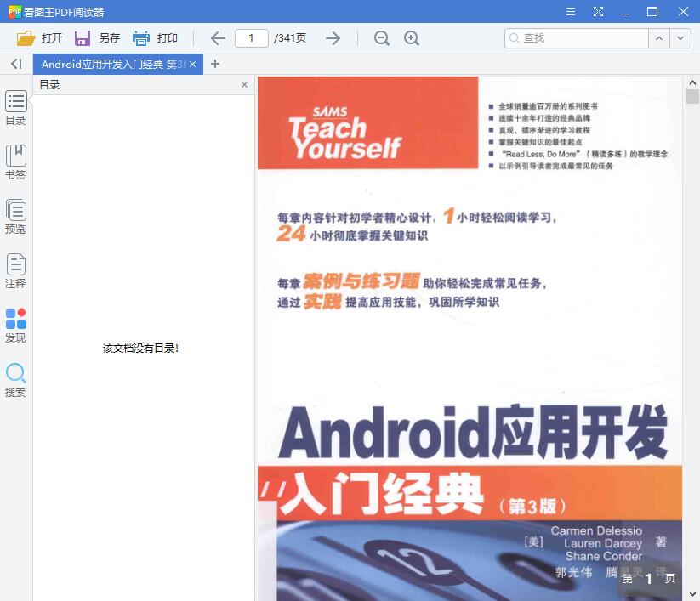Click the page number input field

click(x=252, y=38)
